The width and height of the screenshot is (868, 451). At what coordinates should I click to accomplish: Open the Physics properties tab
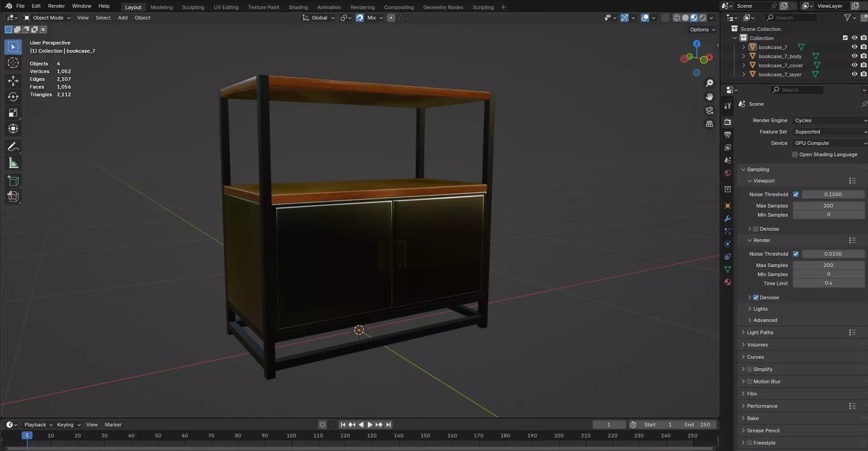[x=728, y=244]
